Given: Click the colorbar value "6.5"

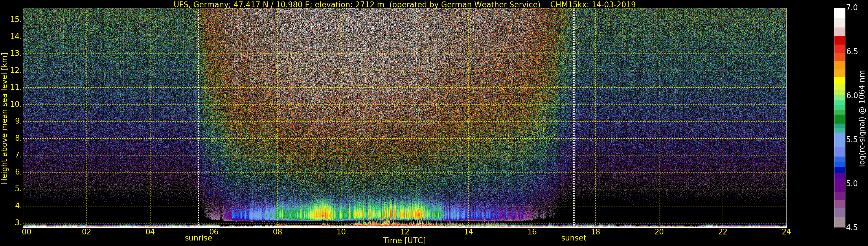Looking at the screenshot, I should 852,52.
